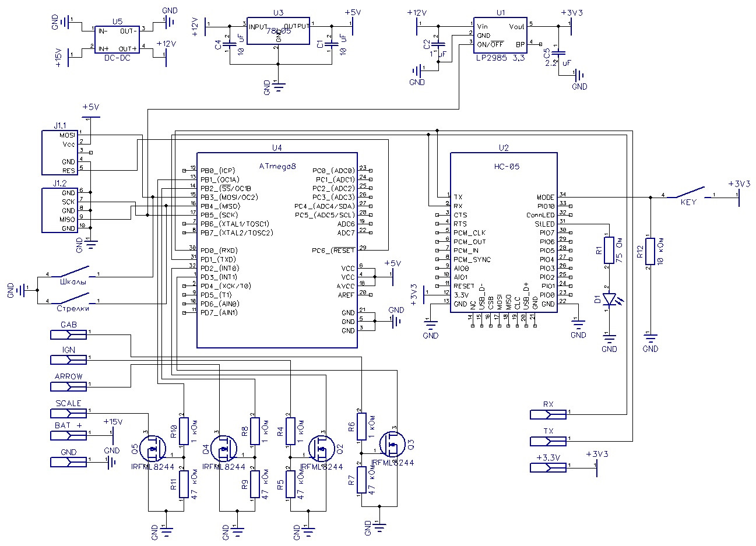
Task: Click the +15V power label near U5
Action: (x=59, y=59)
